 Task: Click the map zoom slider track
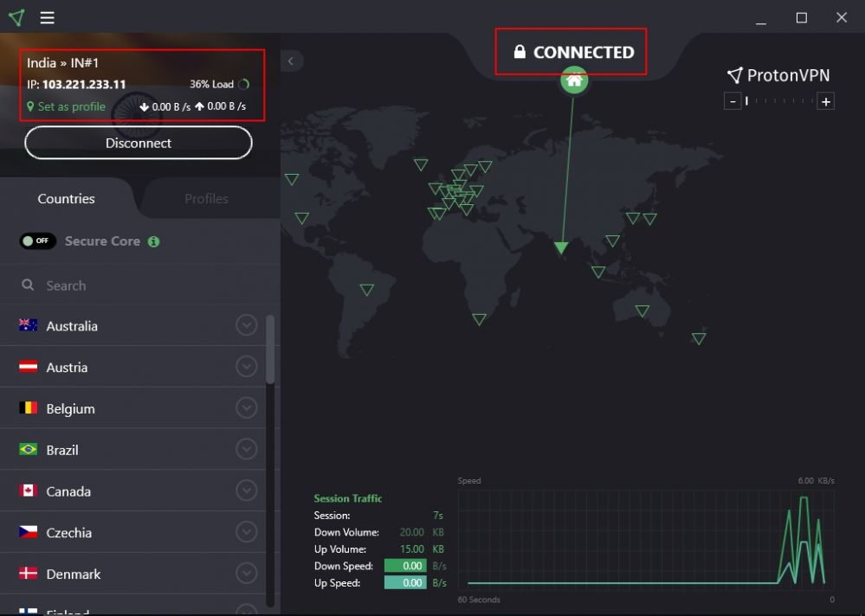pos(779,102)
